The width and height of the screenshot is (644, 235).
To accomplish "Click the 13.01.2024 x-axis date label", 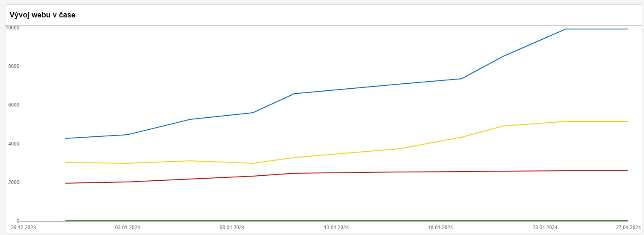I will (337, 228).
